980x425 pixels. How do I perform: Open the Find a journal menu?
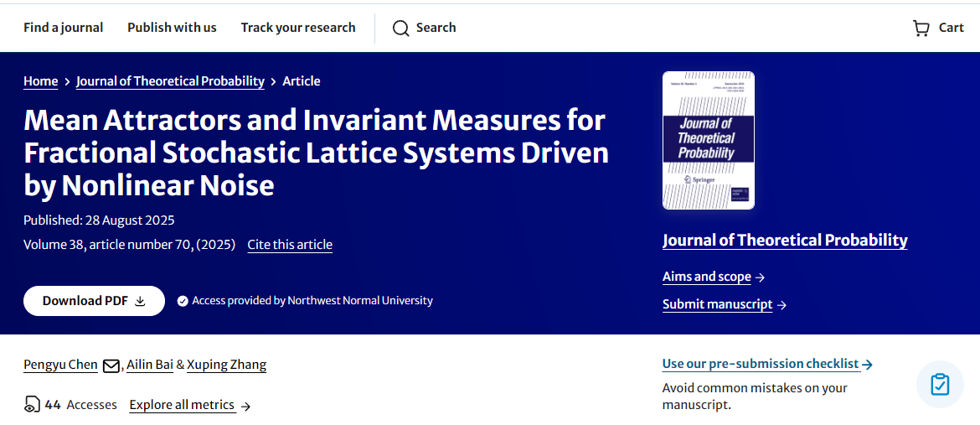click(63, 28)
